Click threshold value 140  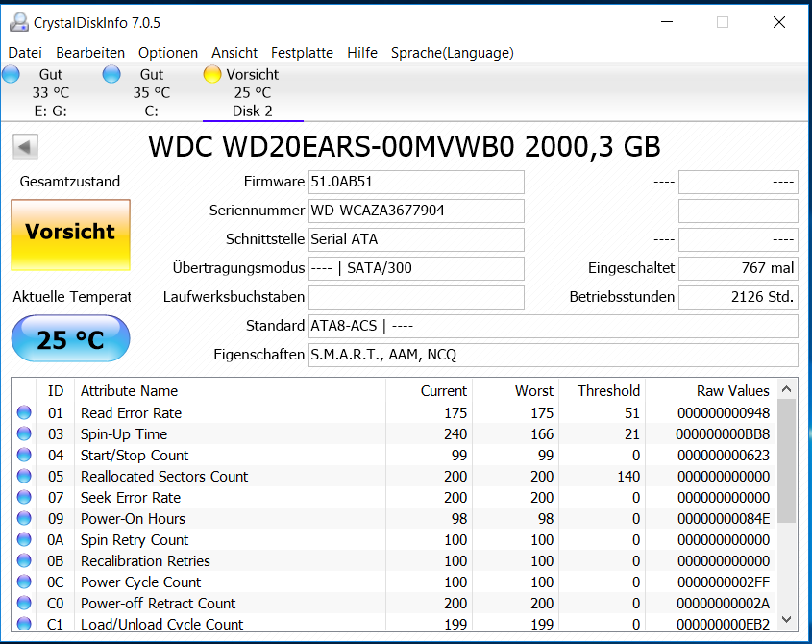[628, 476]
